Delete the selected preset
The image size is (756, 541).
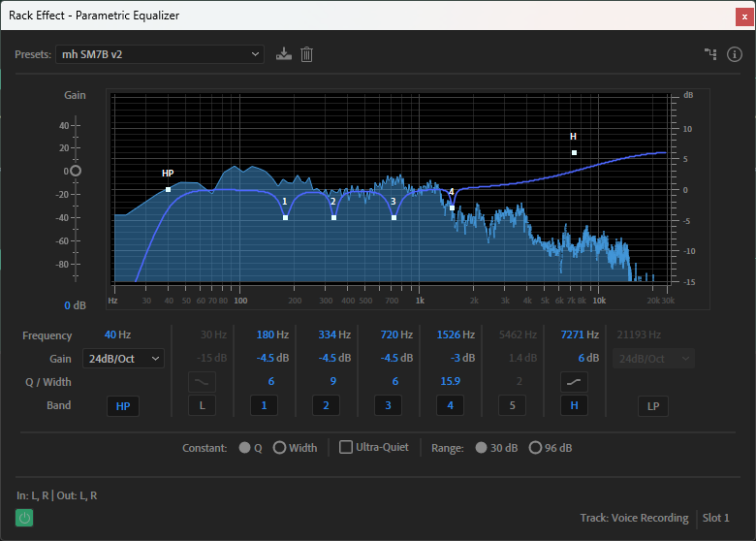click(x=306, y=54)
